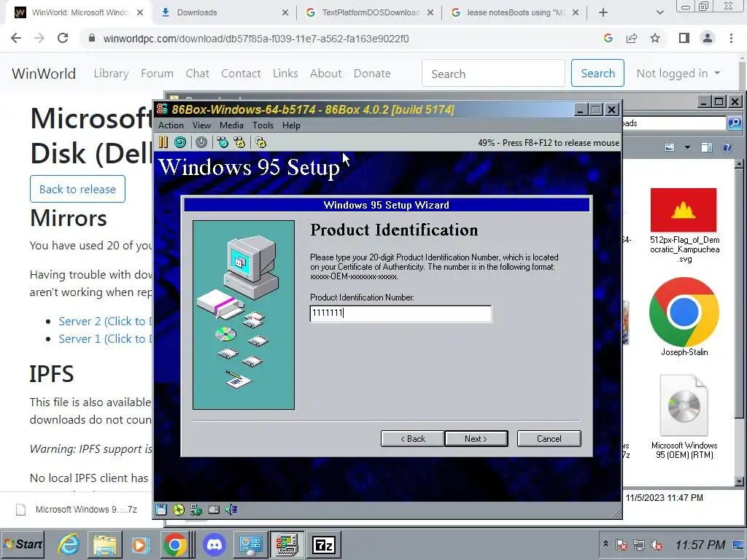Viewport: 747px width, 560px height.
Task: Open Chrome side panel icon
Action: coord(684,38)
